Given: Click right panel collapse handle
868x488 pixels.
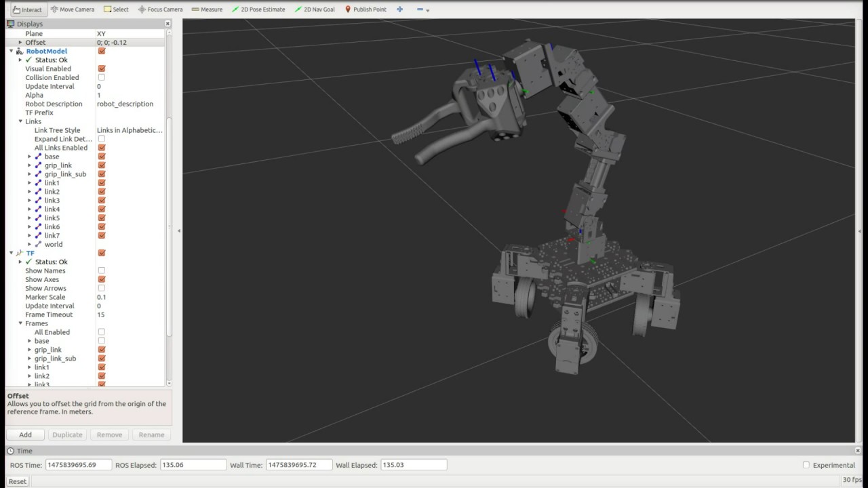Looking at the screenshot, I should (x=859, y=231).
